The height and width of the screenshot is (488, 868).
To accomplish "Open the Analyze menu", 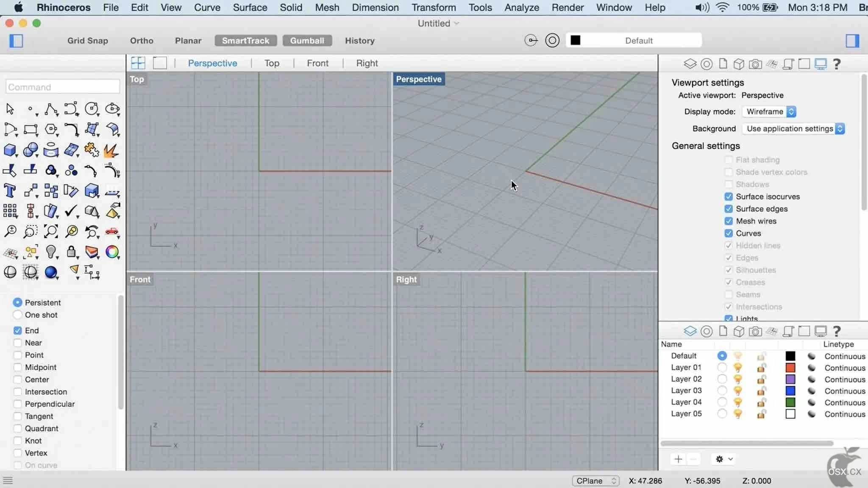I will (522, 7).
